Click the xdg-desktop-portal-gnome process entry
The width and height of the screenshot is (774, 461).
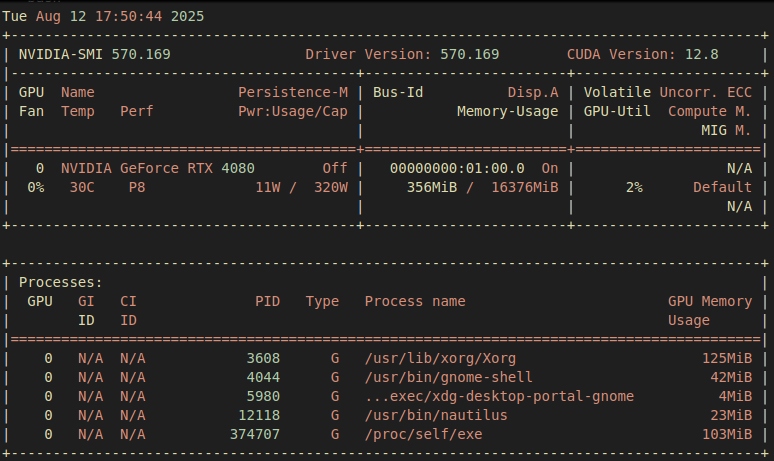(499, 396)
